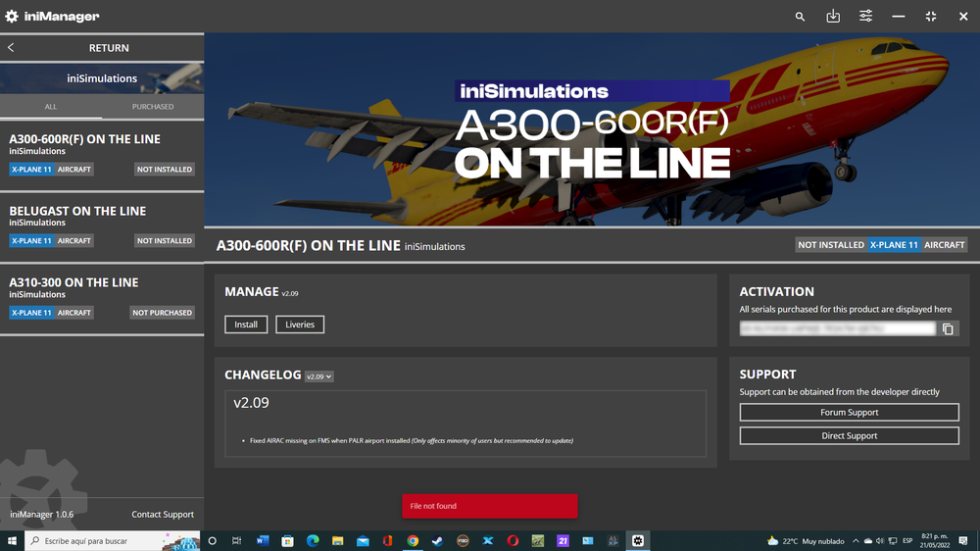Launch Steam from the taskbar
The width and height of the screenshot is (980, 551).
pos(438,540)
